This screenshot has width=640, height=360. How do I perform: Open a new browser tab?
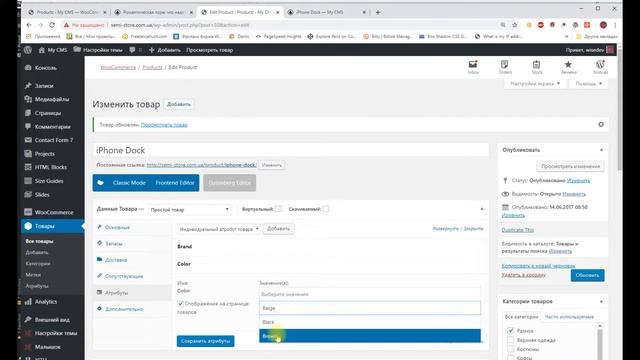[x=378, y=12]
